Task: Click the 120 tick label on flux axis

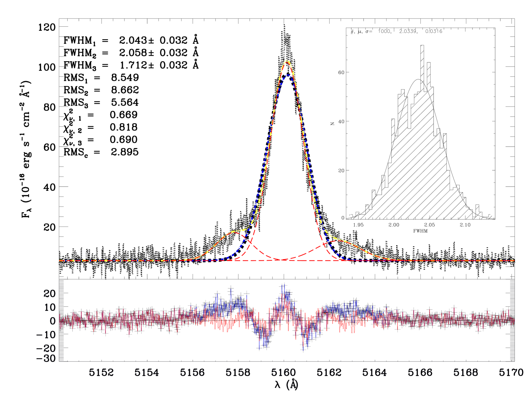Action: (47, 27)
